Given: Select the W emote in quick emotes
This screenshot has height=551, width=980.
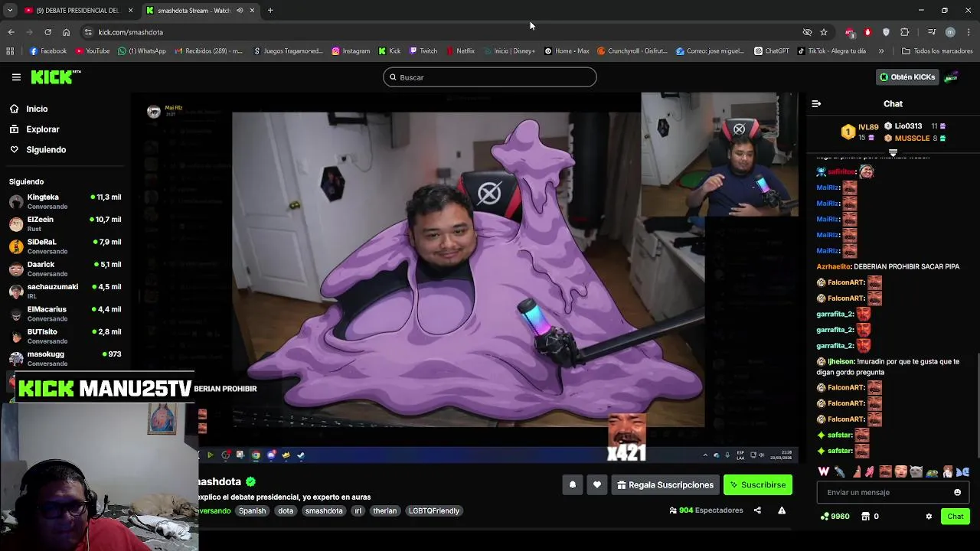Looking at the screenshot, I should 824,471.
